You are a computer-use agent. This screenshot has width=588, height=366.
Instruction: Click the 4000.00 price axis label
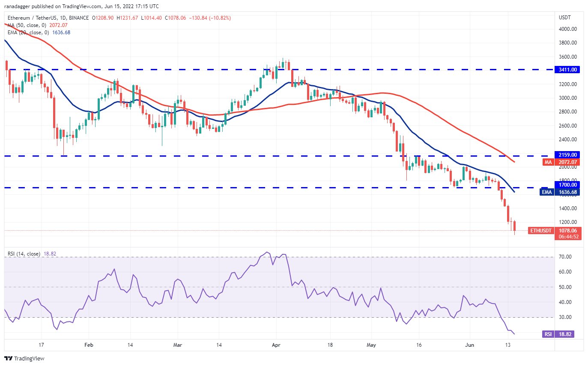point(567,29)
